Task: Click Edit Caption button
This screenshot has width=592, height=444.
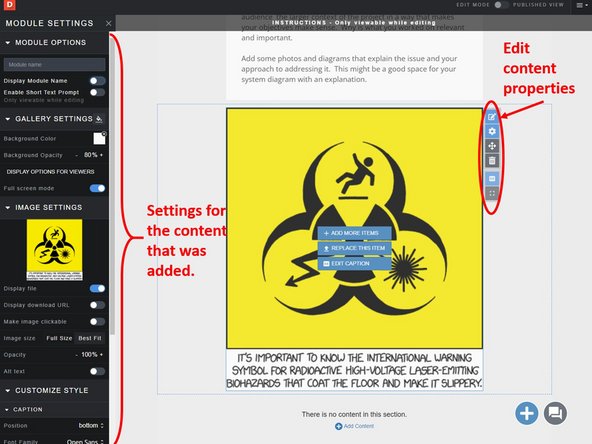Action: pyautogui.click(x=354, y=263)
